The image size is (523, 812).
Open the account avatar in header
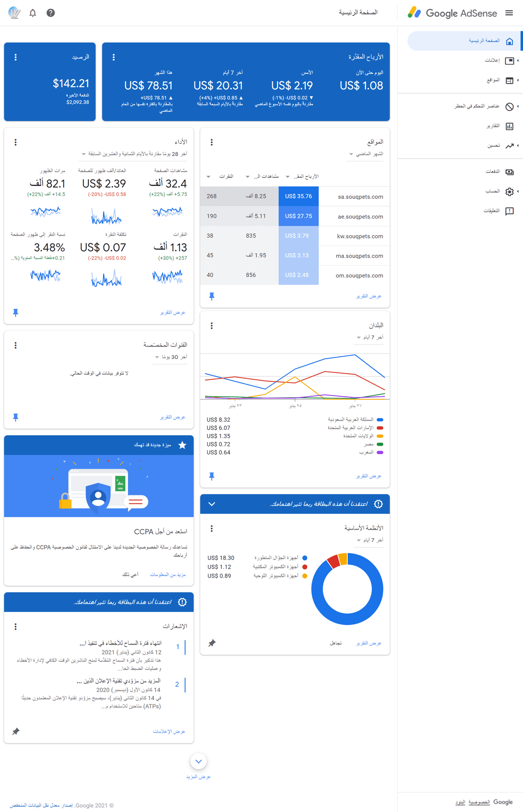14,13
